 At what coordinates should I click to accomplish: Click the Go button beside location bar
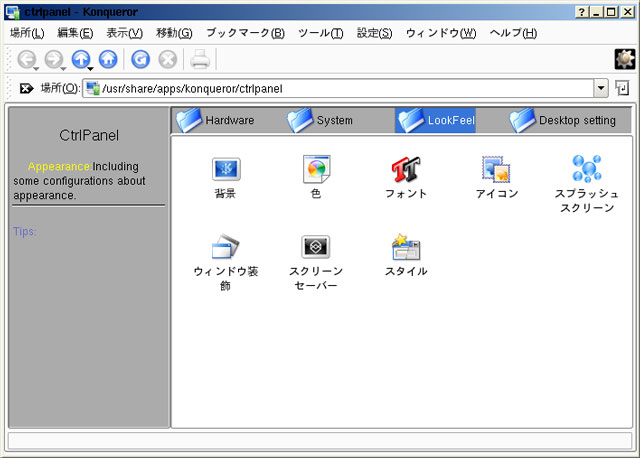click(x=622, y=88)
